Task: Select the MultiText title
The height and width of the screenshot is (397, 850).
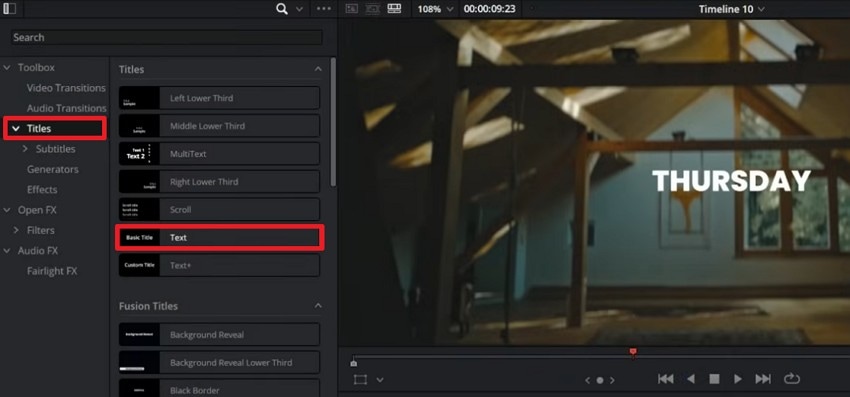Action: [219, 154]
